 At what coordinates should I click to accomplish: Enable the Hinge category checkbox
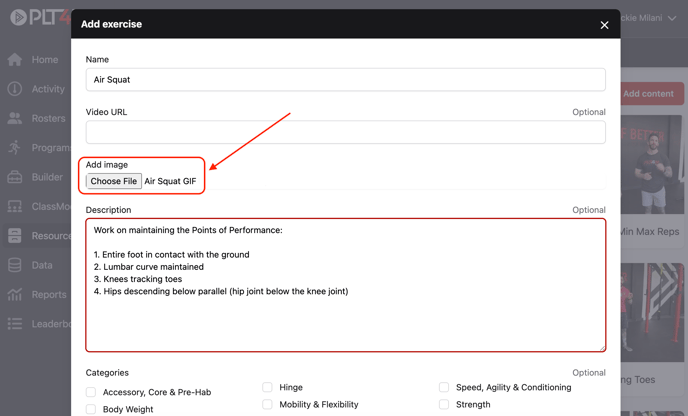[267, 387]
